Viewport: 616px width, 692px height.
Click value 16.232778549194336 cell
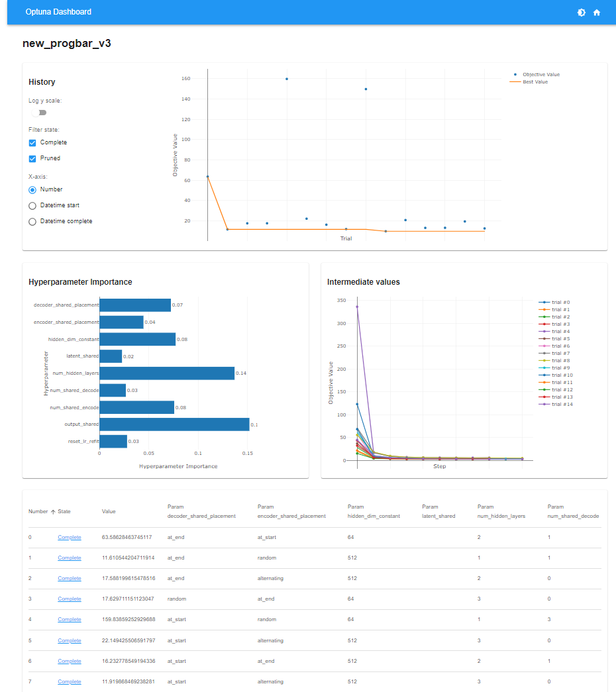coord(128,661)
